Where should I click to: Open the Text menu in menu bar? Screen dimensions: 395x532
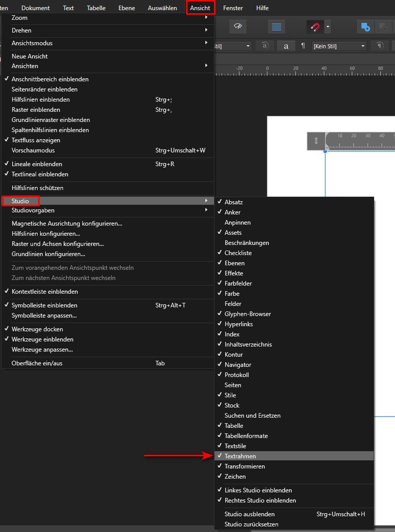coord(68,8)
